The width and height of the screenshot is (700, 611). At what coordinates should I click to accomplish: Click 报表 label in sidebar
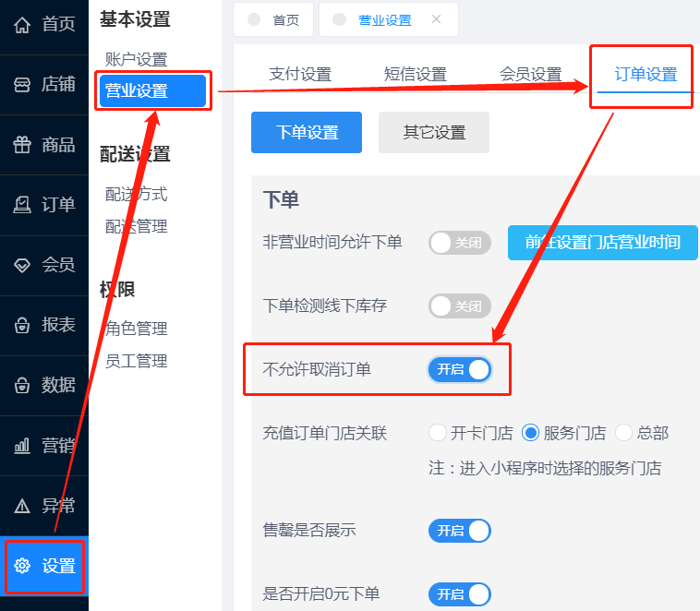(58, 325)
